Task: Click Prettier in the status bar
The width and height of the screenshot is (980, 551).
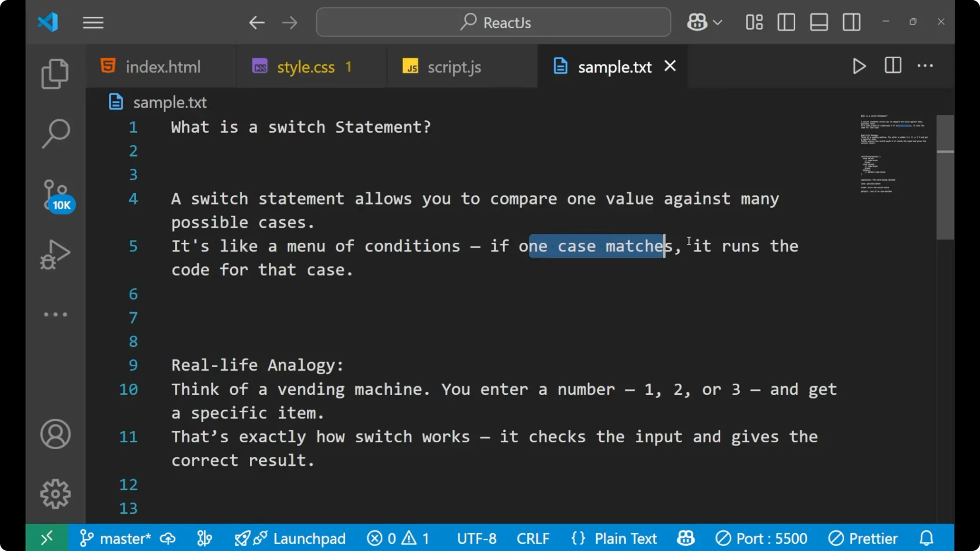Action: pos(864,538)
